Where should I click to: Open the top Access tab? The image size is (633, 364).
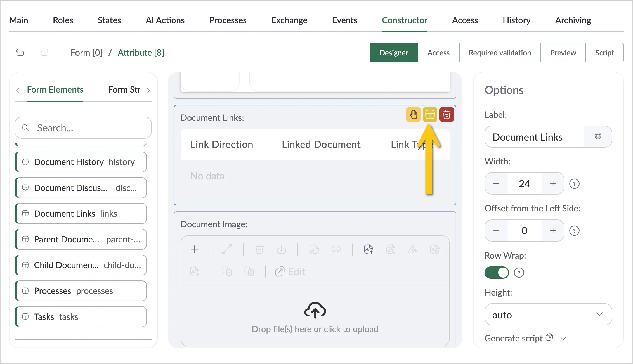465,20
